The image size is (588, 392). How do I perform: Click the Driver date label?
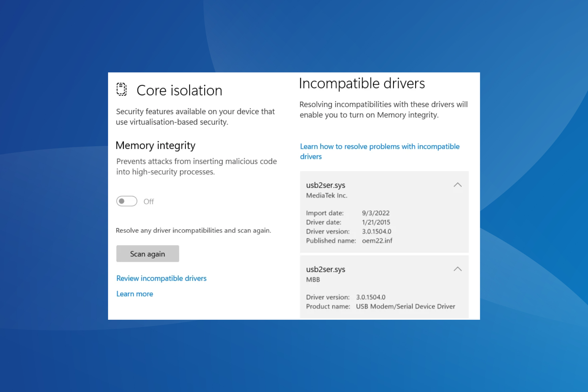click(324, 222)
